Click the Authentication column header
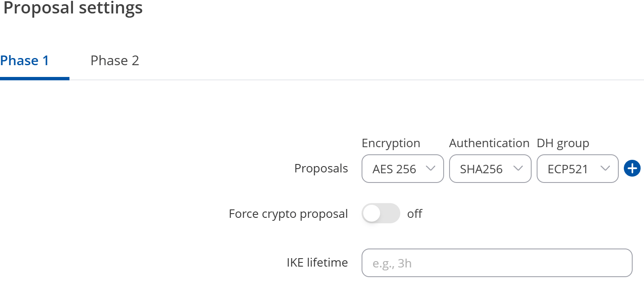The width and height of the screenshot is (644, 283). click(x=489, y=143)
